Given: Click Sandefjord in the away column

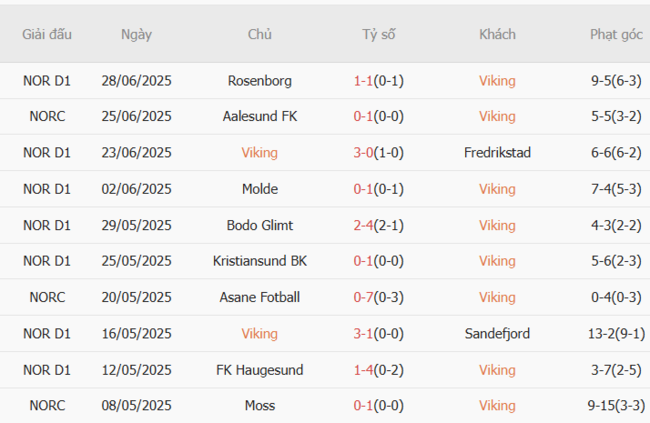Looking at the screenshot, I should [x=497, y=333].
